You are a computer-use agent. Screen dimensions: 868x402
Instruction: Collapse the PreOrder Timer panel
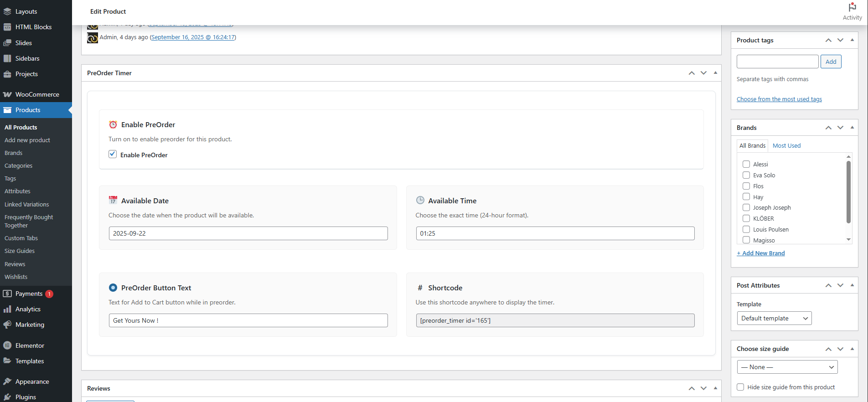click(715, 73)
